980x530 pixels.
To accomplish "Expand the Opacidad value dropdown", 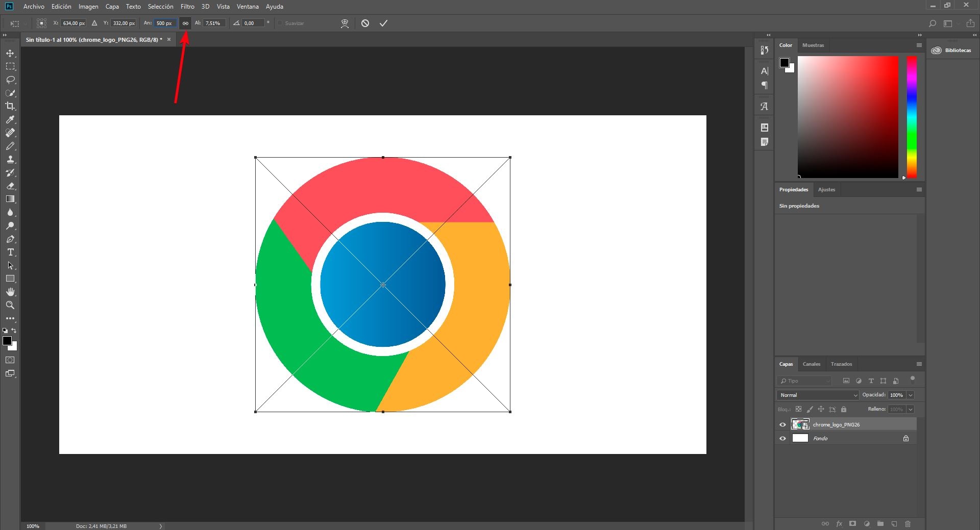I will click(x=911, y=395).
